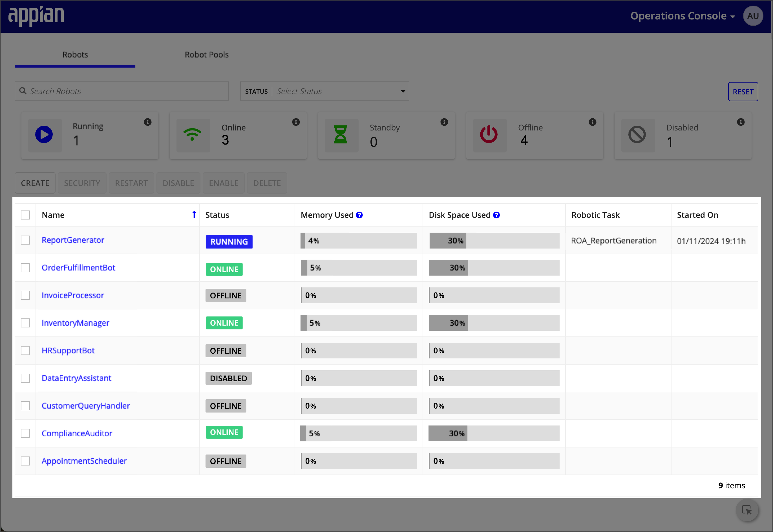Click the Online wifi icon
773x532 pixels.
click(x=193, y=135)
